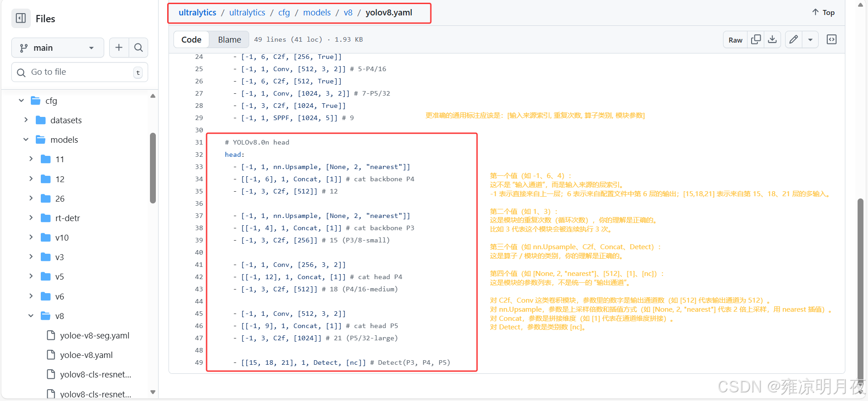
Task: Focus the Go to file input
Action: pos(80,72)
